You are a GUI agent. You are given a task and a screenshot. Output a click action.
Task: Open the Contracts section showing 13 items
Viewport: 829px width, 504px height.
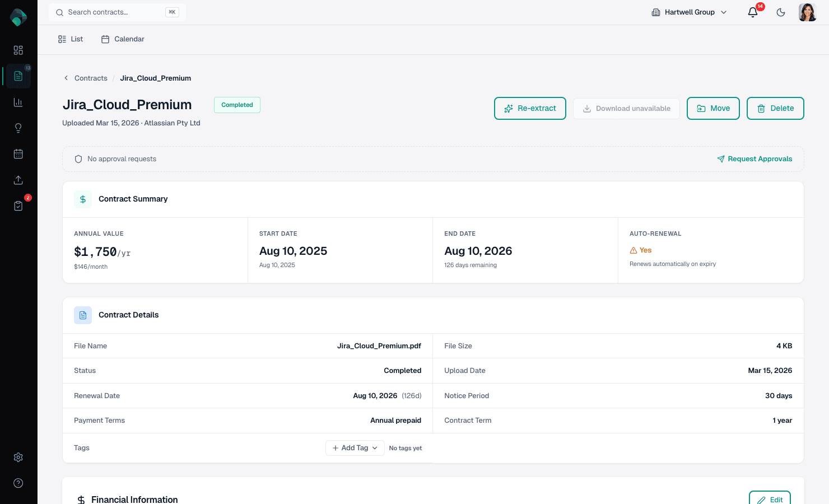click(x=18, y=76)
